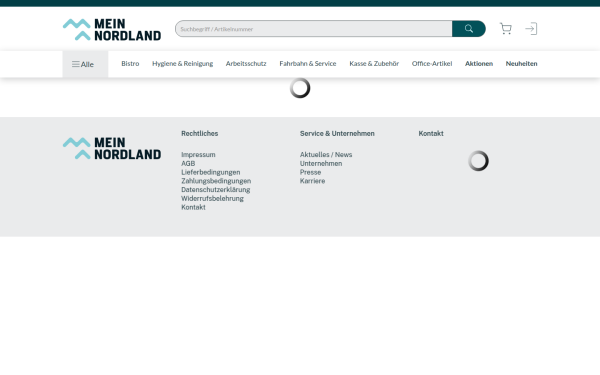Image resolution: width=600 pixels, height=375 pixels.
Task: Go to Fahrbahn & Service
Action: 308,64
